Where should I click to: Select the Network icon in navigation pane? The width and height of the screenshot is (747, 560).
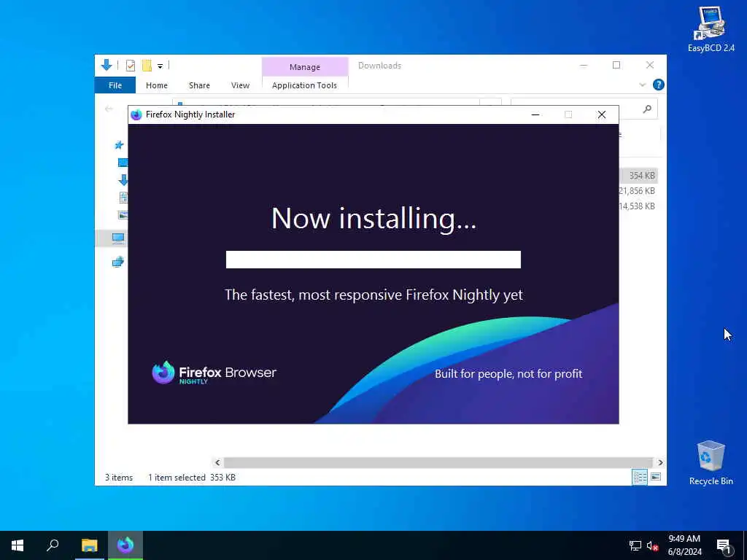(x=118, y=262)
